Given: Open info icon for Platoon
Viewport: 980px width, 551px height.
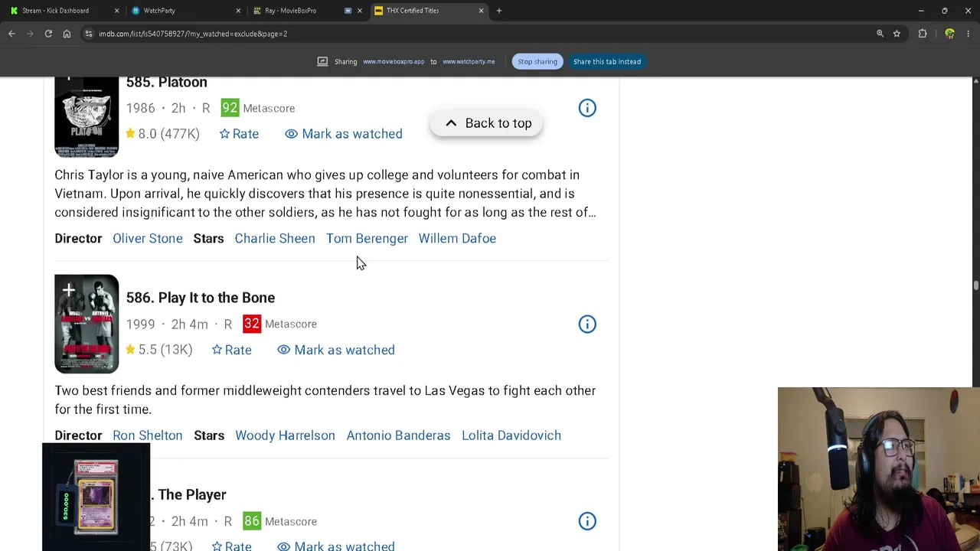Looking at the screenshot, I should pos(587,108).
